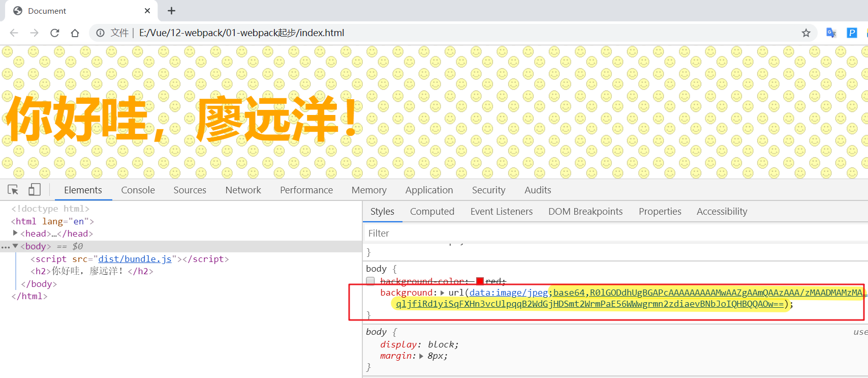Open a new browser tab
Image resolution: width=868 pixels, height=378 pixels.
click(x=171, y=11)
